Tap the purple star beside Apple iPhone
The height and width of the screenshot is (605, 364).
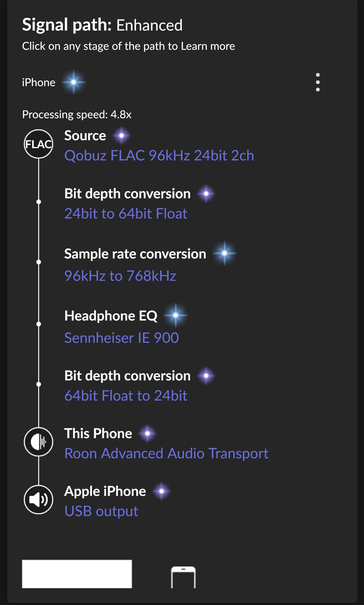click(x=161, y=491)
